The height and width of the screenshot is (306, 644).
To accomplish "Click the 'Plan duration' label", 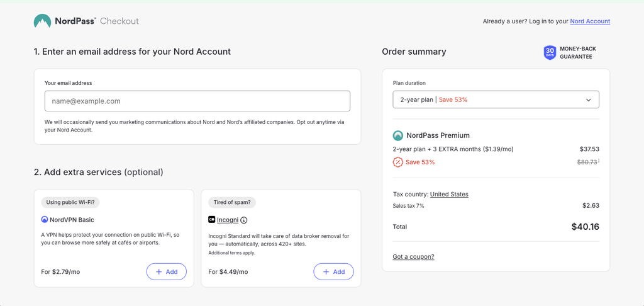I will [409, 83].
